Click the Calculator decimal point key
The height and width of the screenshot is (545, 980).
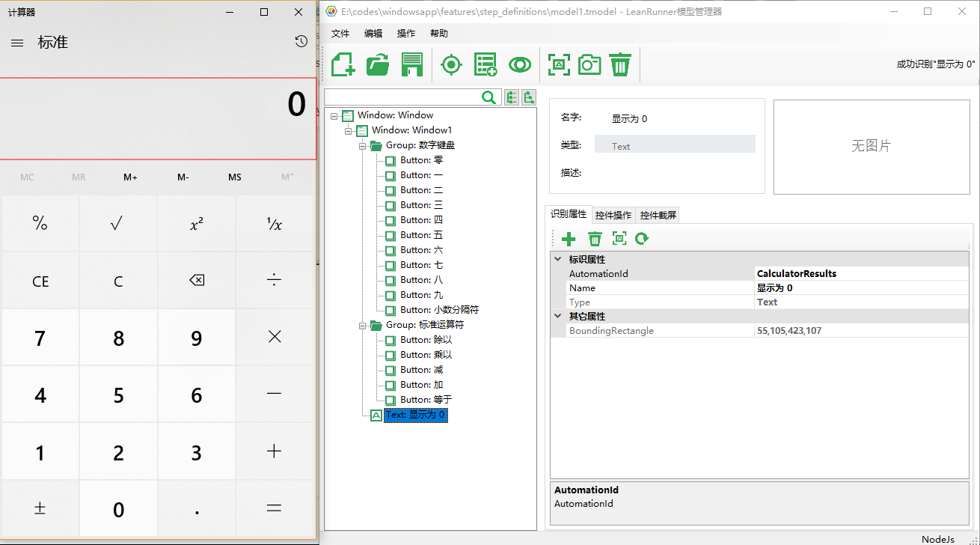(x=197, y=509)
